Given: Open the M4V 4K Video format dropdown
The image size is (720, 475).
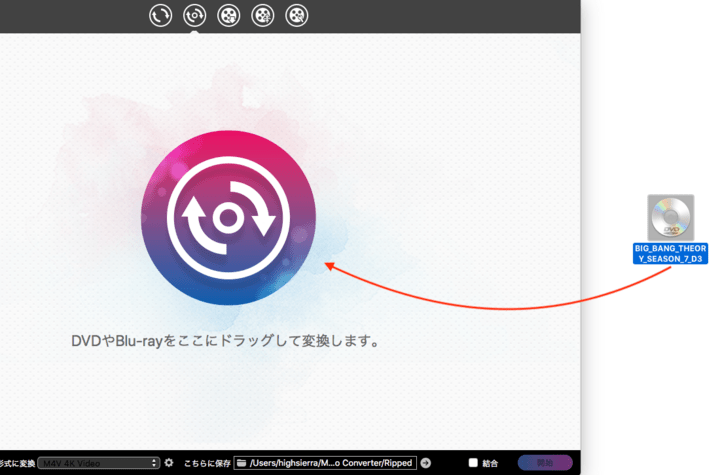Looking at the screenshot, I should 97,463.
